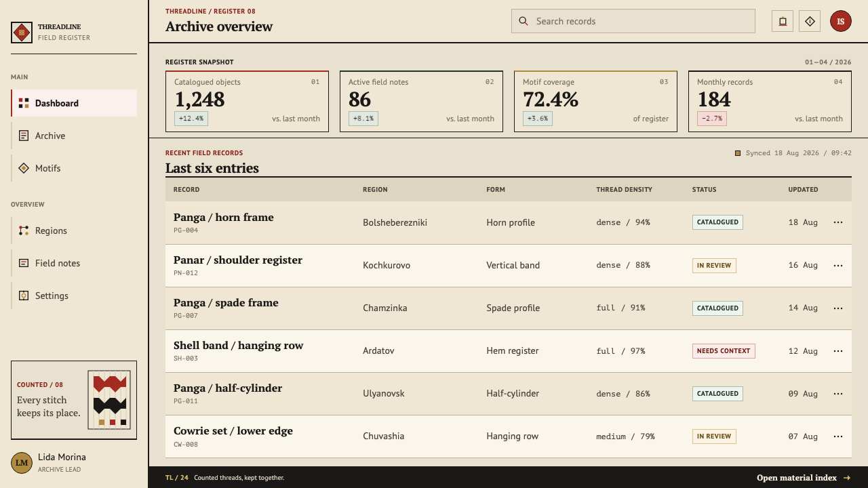868x488 pixels.
Task: Click the Thread Density column header
Action: point(624,190)
